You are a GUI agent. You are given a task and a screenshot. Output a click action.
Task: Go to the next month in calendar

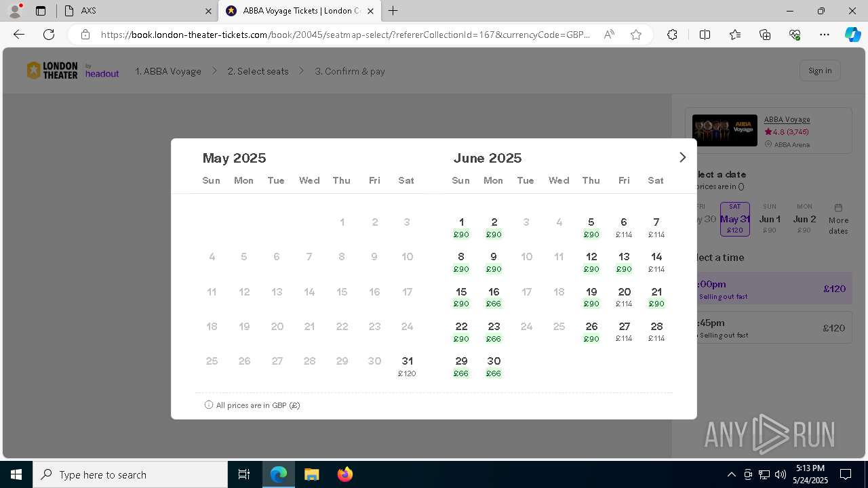(682, 157)
